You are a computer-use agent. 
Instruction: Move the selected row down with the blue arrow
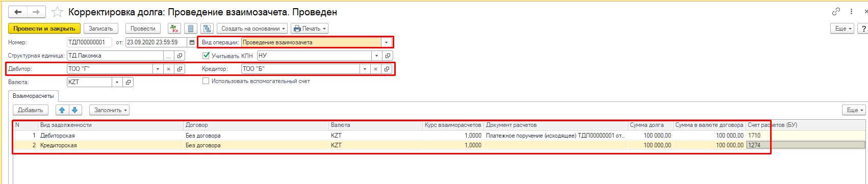click(75, 110)
